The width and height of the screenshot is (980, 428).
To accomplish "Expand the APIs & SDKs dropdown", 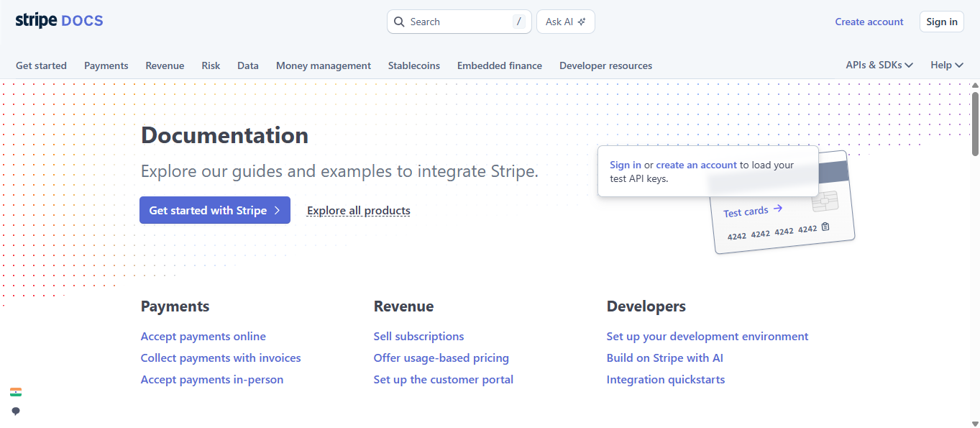I will [879, 65].
